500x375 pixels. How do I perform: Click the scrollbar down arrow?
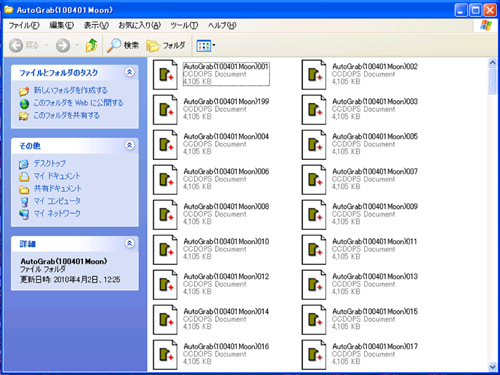(x=492, y=367)
